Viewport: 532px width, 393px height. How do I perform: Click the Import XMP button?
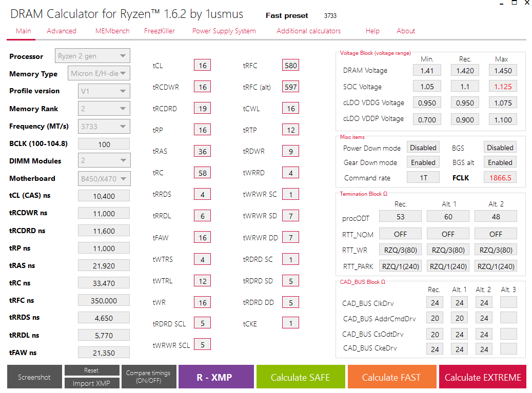pyautogui.click(x=92, y=383)
